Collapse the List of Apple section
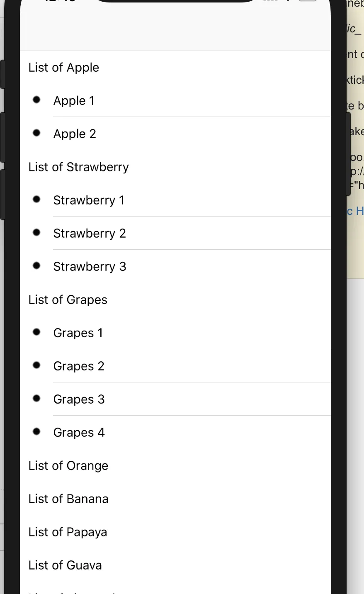This screenshot has width=364, height=594. [x=64, y=68]
